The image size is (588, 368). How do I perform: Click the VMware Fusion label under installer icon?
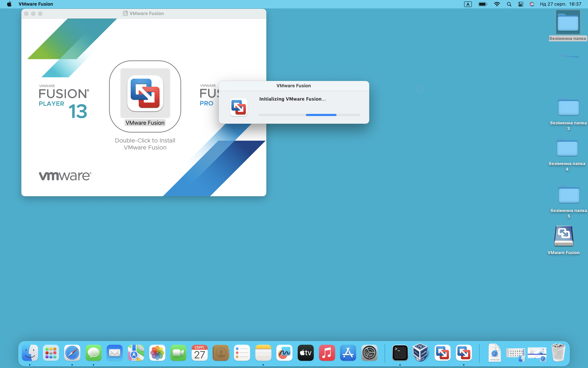[x=145, y=123]
